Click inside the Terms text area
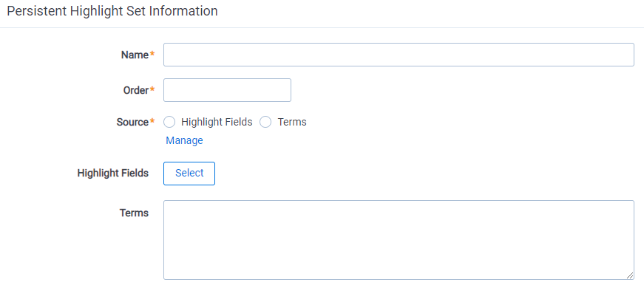 pos(399,240)
